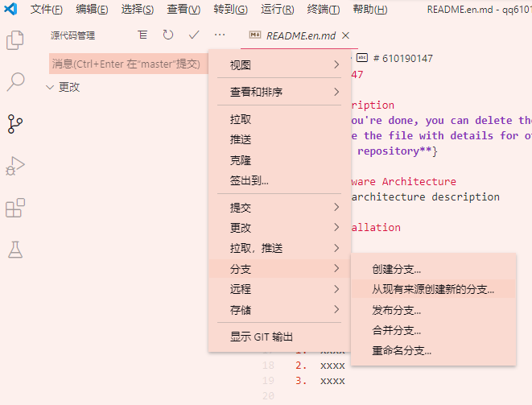Click the commit message input field

coord(126,64)
